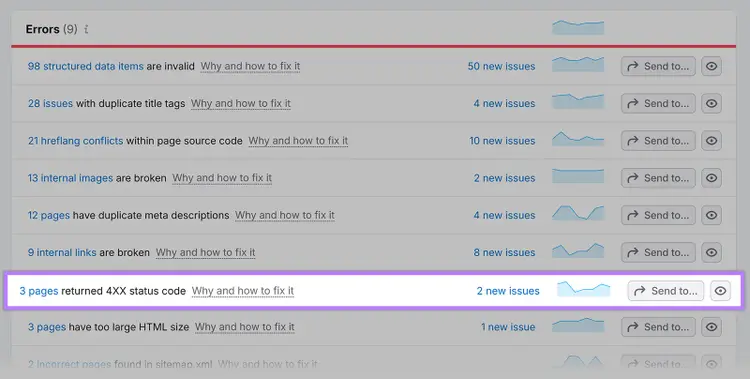Image resolution: width=750 pixels, height=379 pixels.
Task: Toggle eye icon on broken internal links row
Action: coord(711,252)
